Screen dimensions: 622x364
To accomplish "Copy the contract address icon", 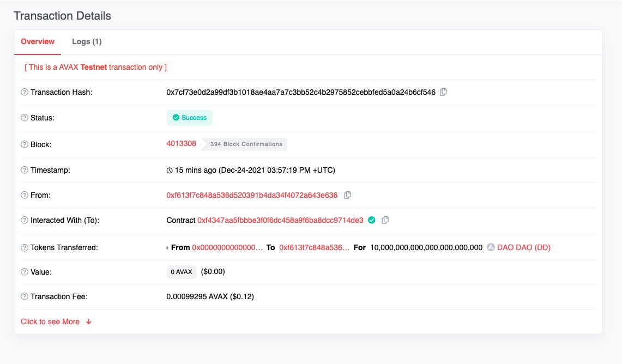I will click(x=385, y=220).
